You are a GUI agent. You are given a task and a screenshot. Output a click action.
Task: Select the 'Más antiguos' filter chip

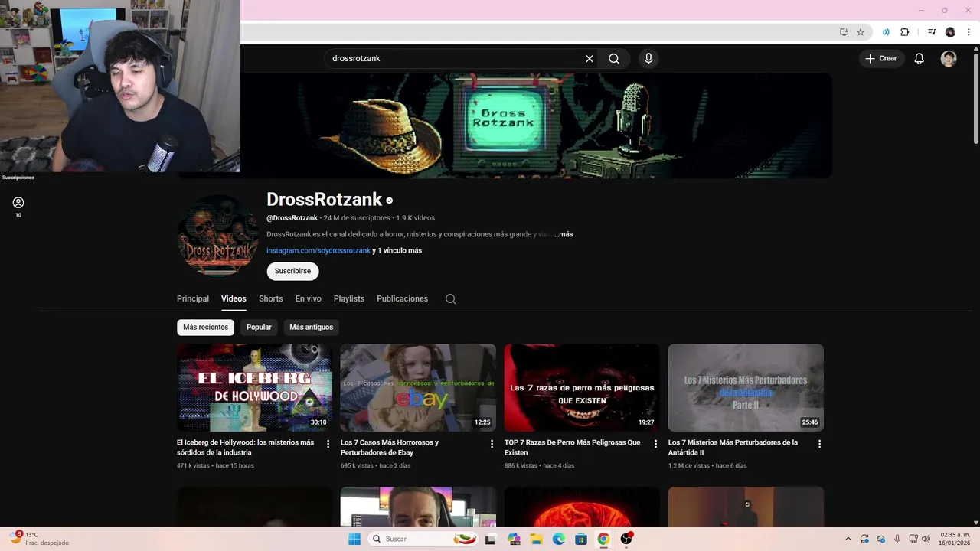pyautogui.click(x=312, y=327)
